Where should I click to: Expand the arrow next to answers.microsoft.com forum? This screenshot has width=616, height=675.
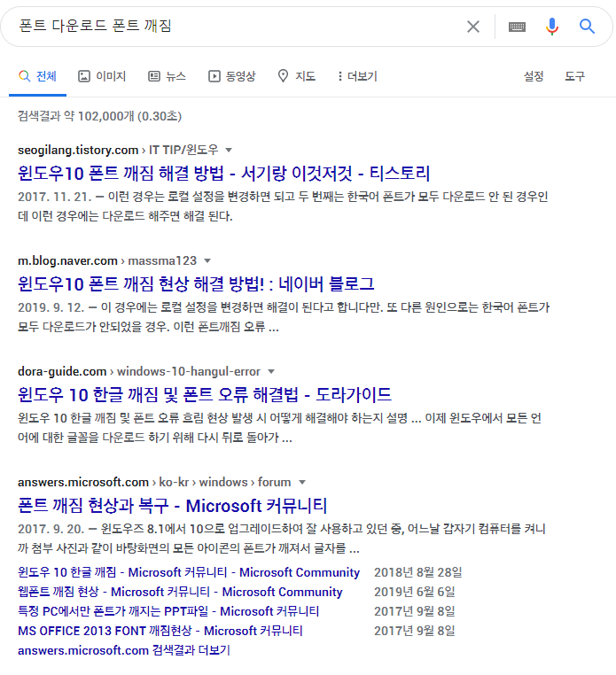point(302,482)
